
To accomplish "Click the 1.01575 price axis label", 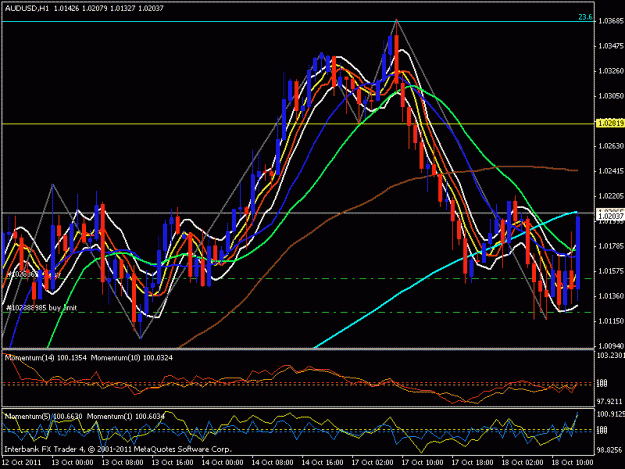I will [611, 271].
